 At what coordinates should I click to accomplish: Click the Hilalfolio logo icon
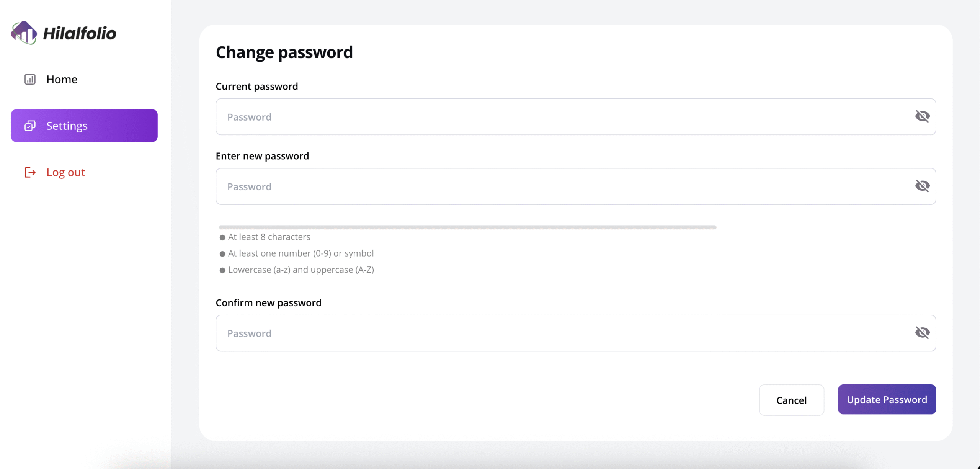point(24,33)
